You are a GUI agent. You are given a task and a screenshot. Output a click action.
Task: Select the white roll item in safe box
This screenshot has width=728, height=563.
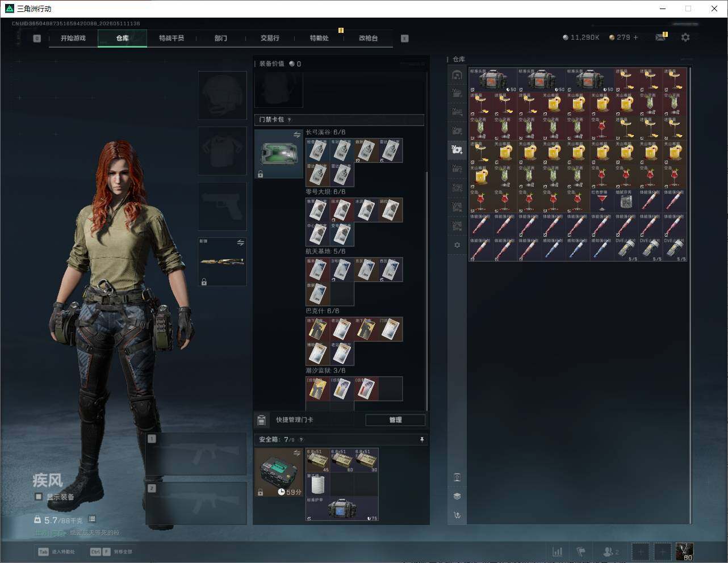(318, 485)
